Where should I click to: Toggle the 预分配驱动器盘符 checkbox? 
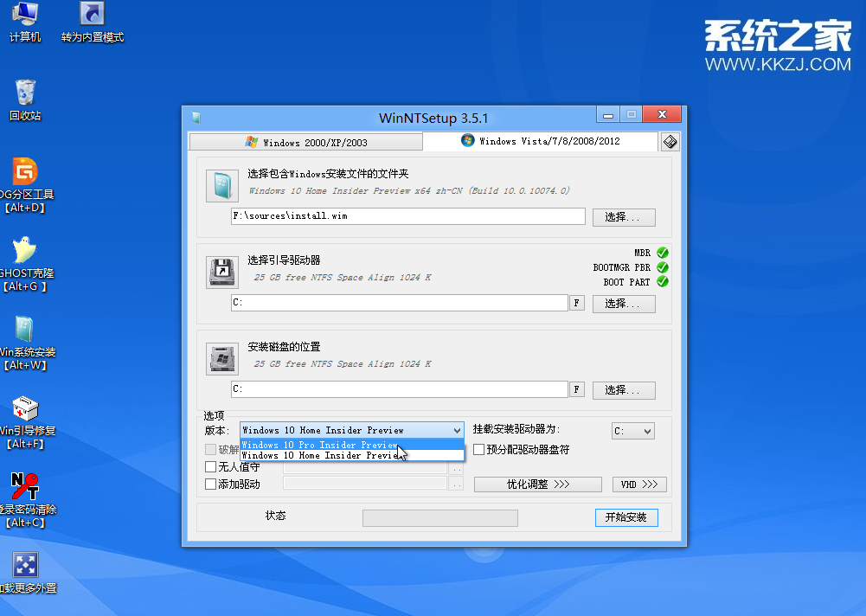(478, 450)
